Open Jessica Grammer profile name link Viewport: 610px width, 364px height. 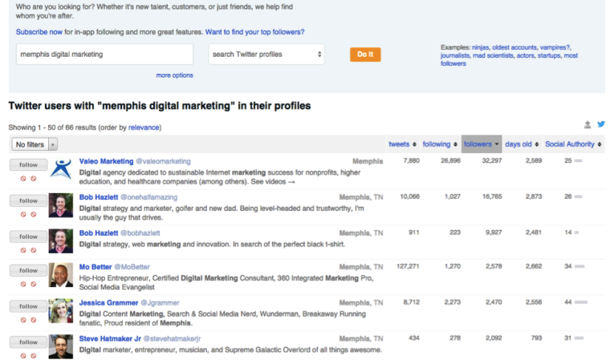click(108, 302)
